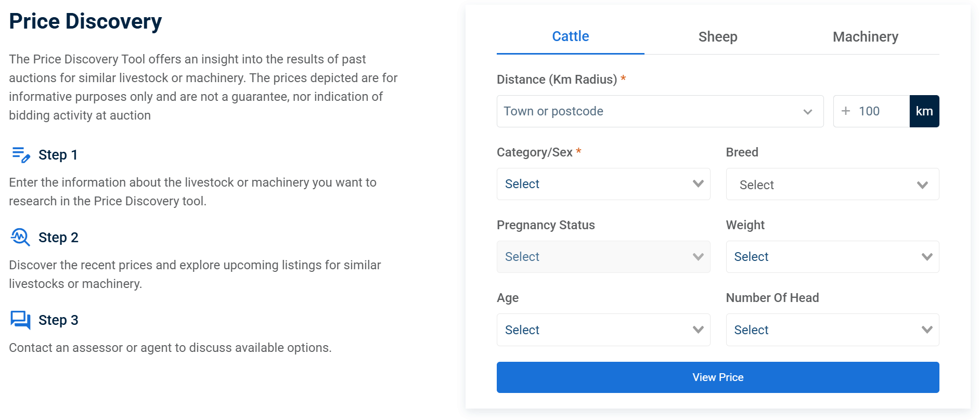This screenshot has height=420, width=980.
Task: Click the Step 2 search chart icon
Action: coord(20,238)
